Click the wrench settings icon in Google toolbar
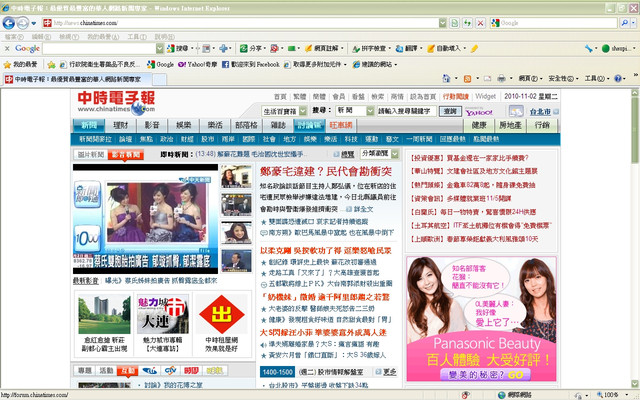 [588, 48]
